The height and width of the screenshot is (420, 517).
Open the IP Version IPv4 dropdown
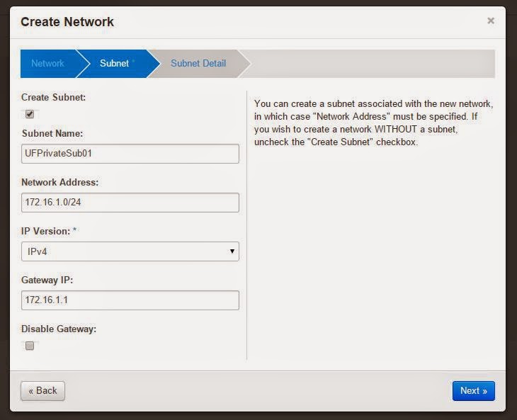point(130,251)
